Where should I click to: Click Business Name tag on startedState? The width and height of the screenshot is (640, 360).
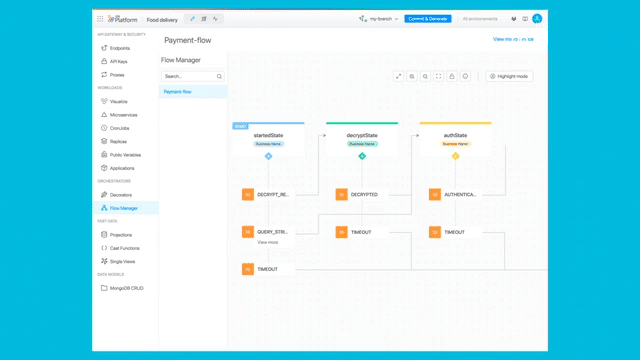[268, 144]
